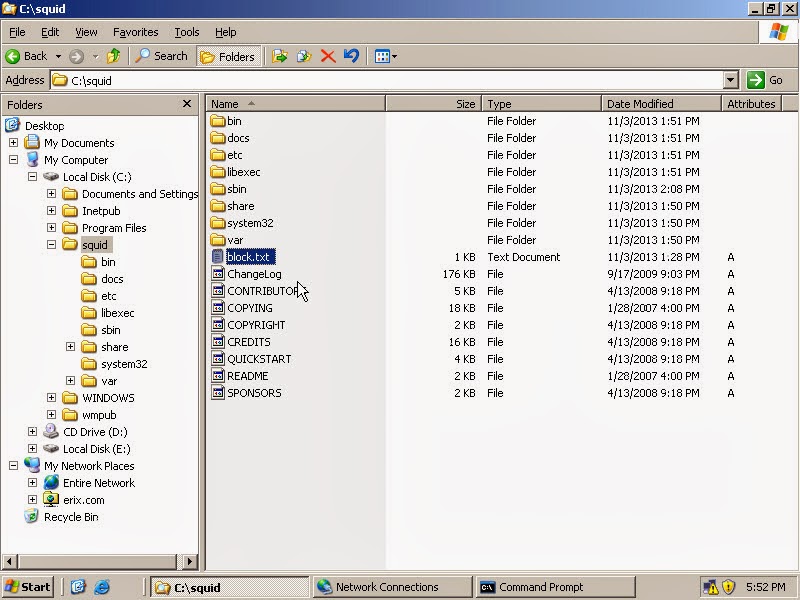This screenshot has height=600, width=800.
Task: Select the etc folder icon in file list
Action: 218,155
